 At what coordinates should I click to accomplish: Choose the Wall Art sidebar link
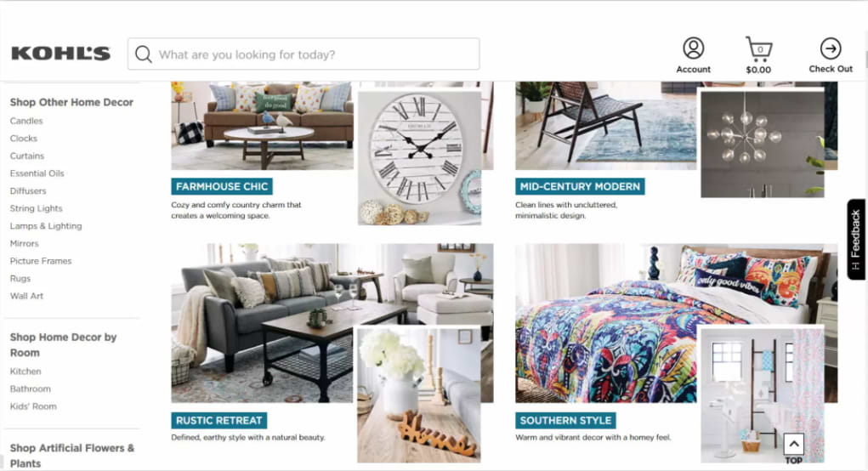tap(26, 296)
